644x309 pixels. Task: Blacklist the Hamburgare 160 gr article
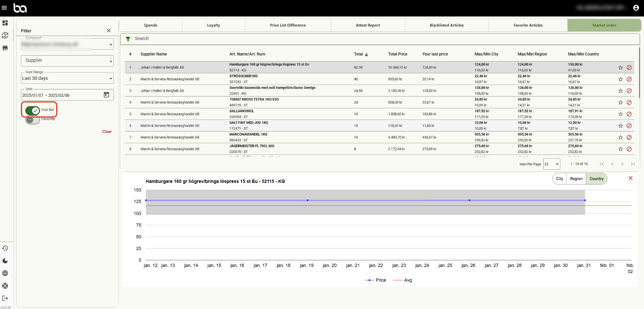[629, 68]
